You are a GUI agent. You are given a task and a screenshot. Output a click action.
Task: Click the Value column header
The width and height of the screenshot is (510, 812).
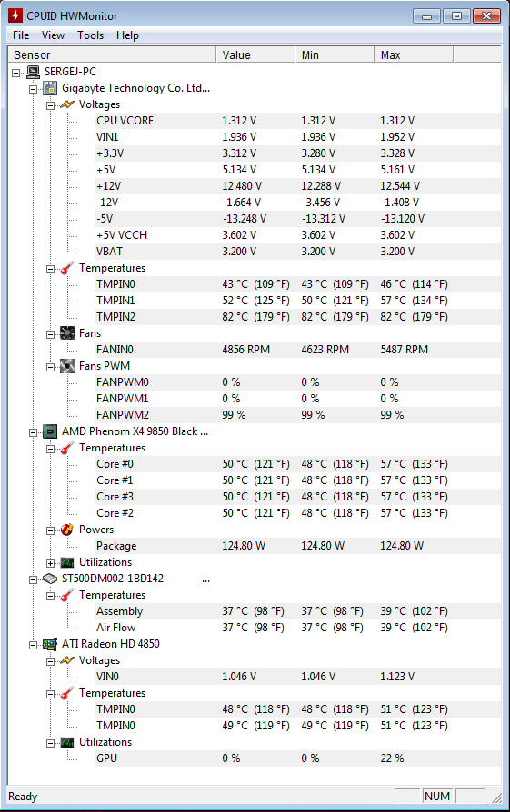[x=255, y=54]
